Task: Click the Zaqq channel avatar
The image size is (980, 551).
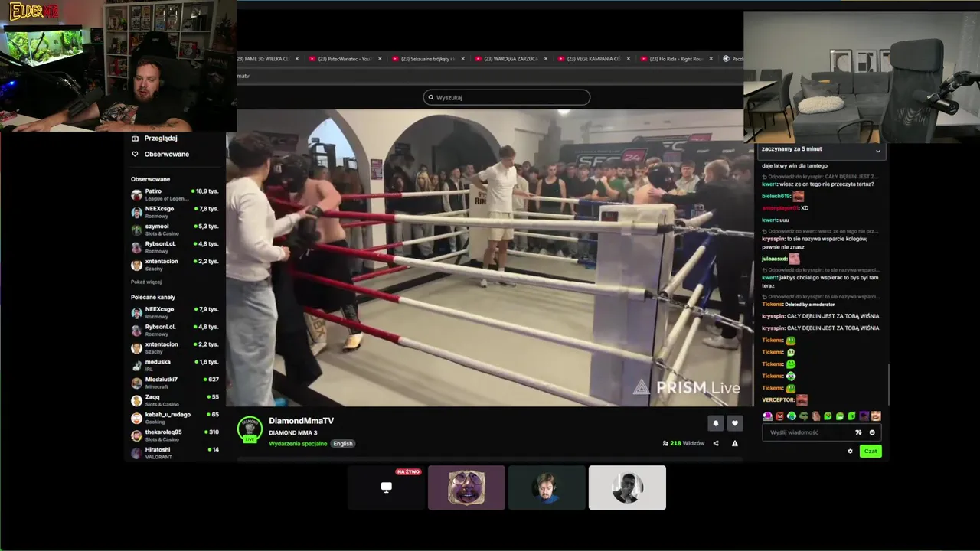Action: pos(136,400)
